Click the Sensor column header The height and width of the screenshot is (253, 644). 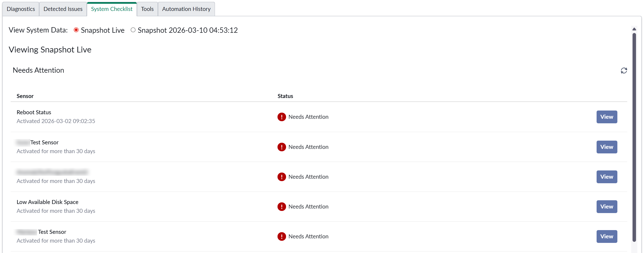coord(25,96)
